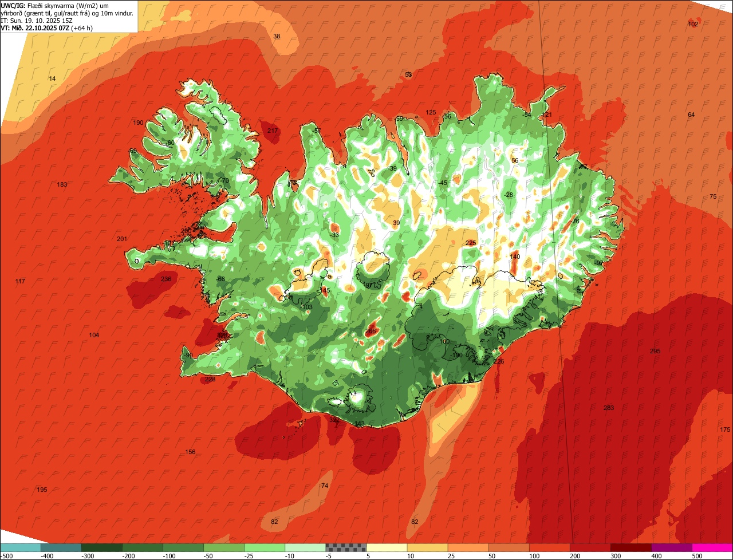Viewport: 733px width, 560px height.
Task: Click the '-500' label on the legend scale
Action: 7,555
